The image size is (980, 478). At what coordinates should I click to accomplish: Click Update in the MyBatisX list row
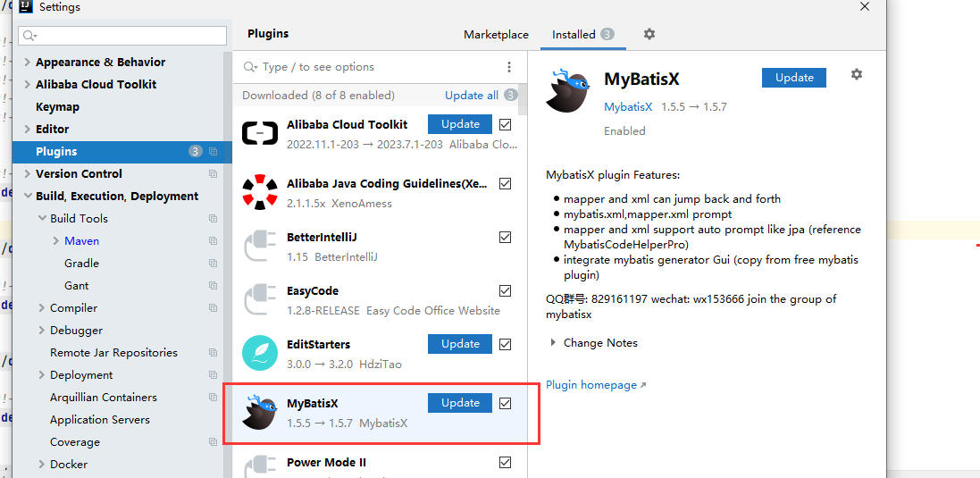click(460, 403)
